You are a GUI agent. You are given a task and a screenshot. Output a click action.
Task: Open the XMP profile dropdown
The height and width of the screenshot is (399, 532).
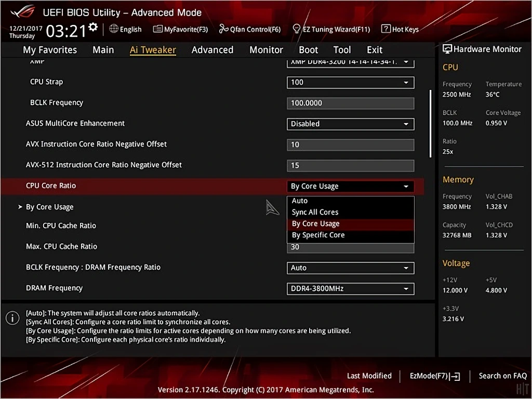point(351,63)
